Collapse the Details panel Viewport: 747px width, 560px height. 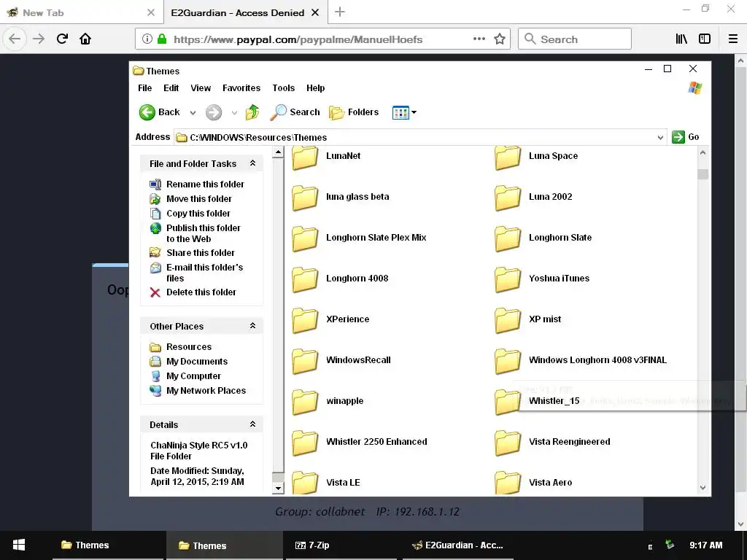click(x=252, y=424)
